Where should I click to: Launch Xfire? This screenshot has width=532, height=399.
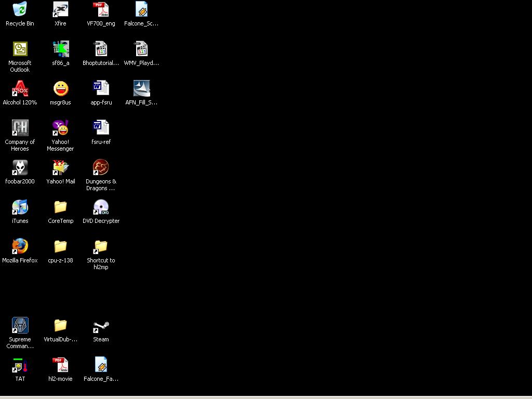click(x=60, y=9)
